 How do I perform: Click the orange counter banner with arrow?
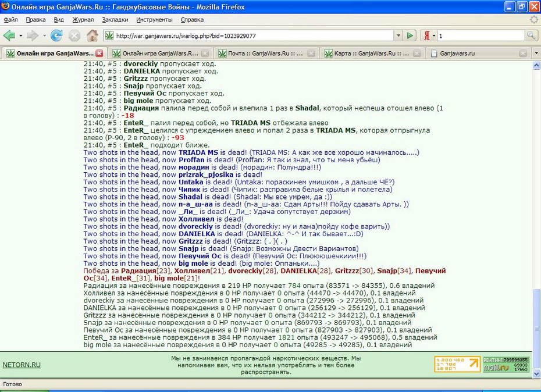coord(457,365)
